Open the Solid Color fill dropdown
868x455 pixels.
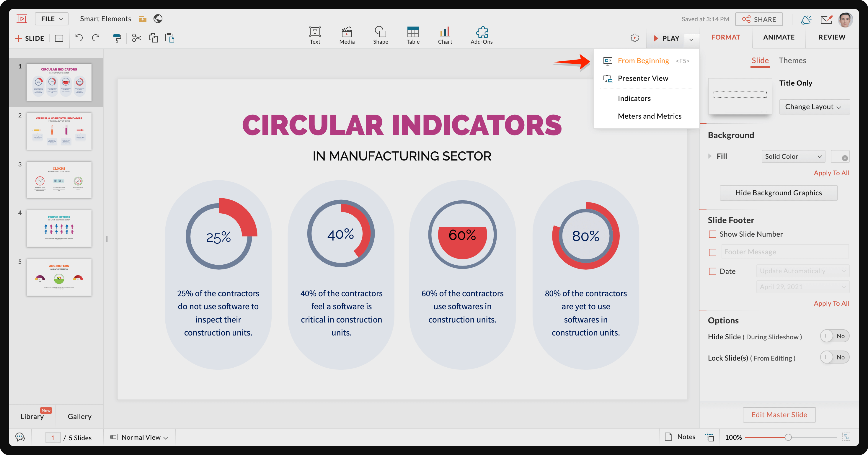793,156
